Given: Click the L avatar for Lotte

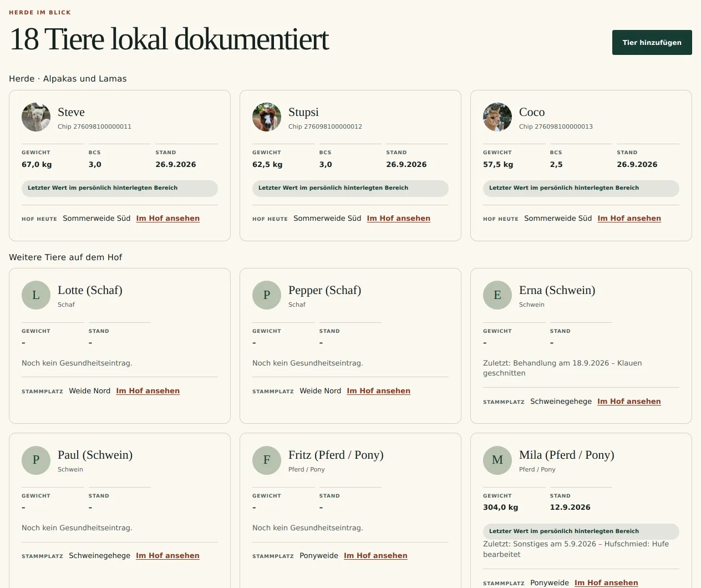Looking at the screenshot, I should pos(36,295).
